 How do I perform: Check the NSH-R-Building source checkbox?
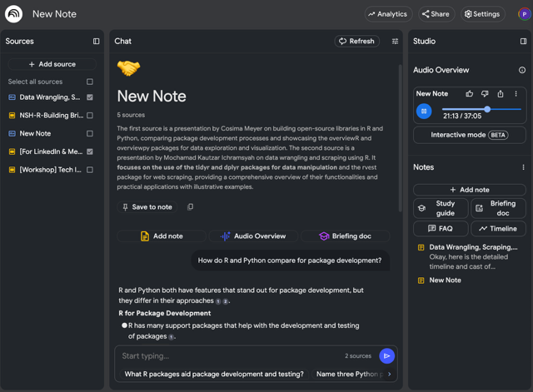[90, 116]
